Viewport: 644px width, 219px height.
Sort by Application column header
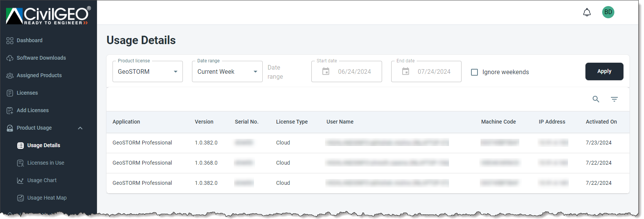pos(126,122)
